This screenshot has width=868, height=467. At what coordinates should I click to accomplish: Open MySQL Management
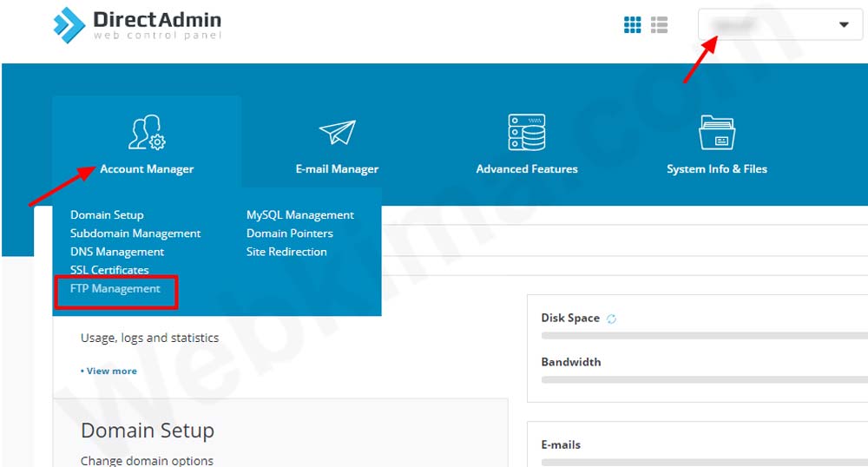[300, 214]
